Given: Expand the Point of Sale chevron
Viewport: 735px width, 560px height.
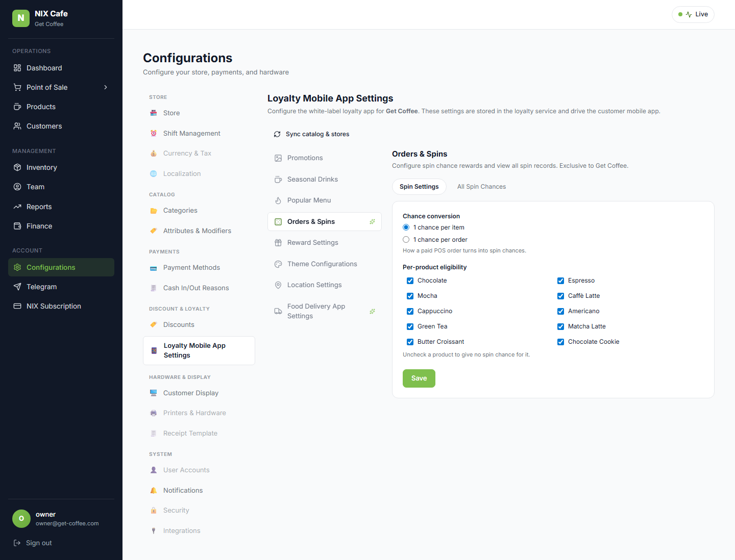Looking at the screenshot, I should (106, 87).
